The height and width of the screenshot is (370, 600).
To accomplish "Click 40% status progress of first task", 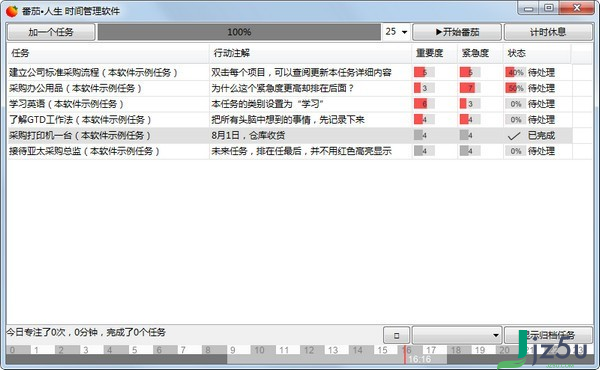I will point(515,72).
